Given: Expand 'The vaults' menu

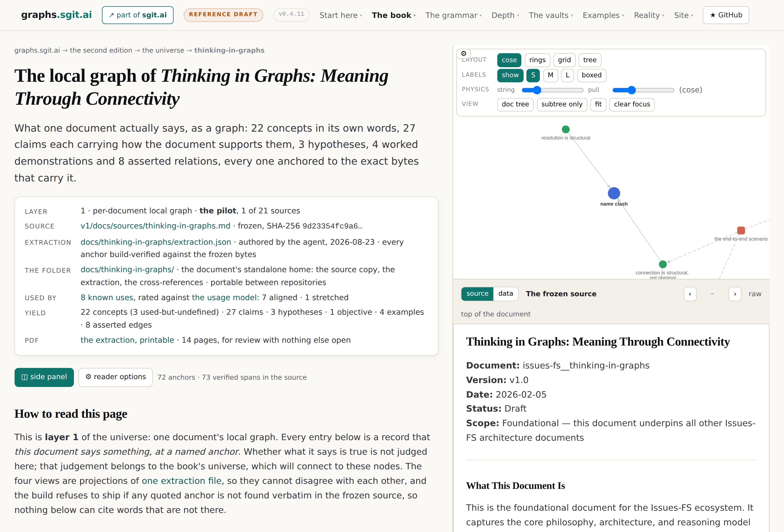Looking at the screenshot, I should pyautogui.click(x=551, y=15).
